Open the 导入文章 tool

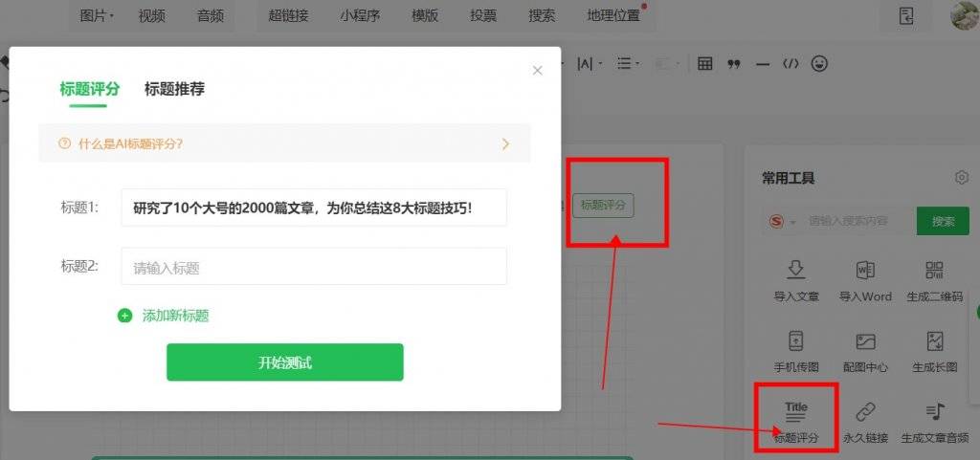795,281
